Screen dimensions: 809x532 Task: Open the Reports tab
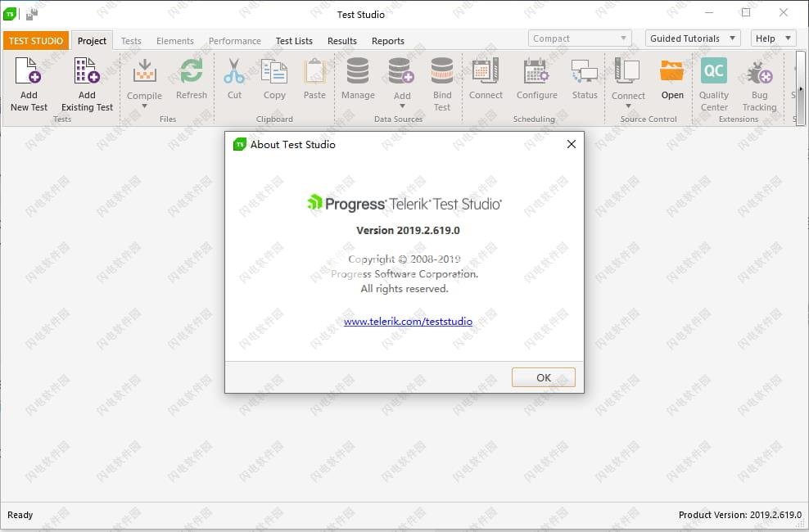[388, 41]
